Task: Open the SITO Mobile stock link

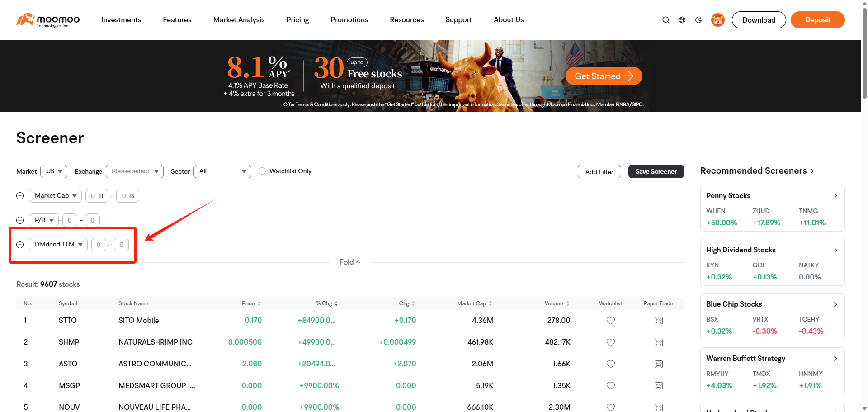Action: pos(139,321)
